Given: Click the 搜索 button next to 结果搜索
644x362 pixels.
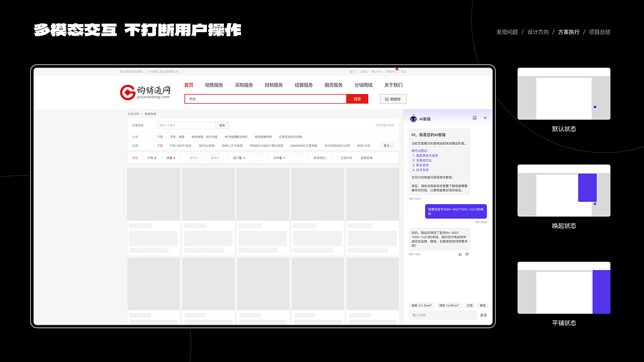Looking at the screenshot, I should [222, 125].
